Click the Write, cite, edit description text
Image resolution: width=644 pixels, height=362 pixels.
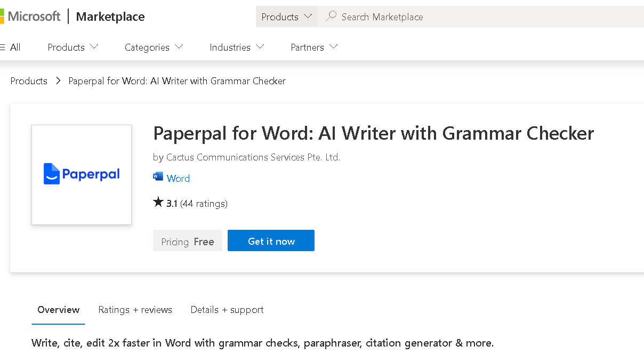coord(263,343)
